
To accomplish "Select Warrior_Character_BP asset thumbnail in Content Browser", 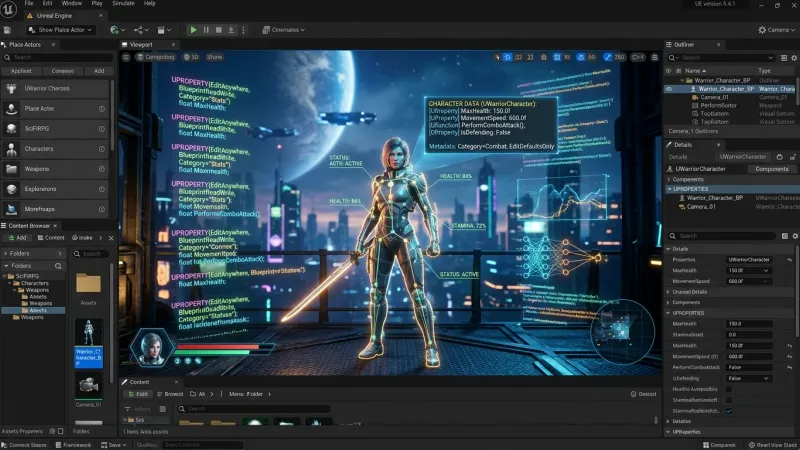I will (x=89, y=342).
